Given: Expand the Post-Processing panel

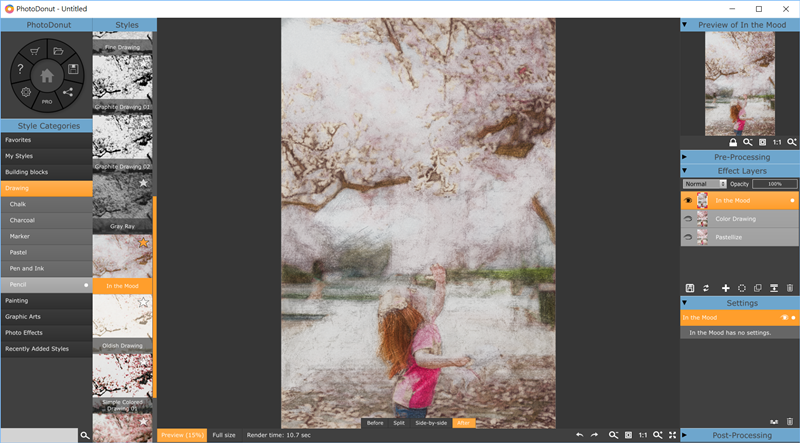Looking at the screenshot, I should [740, 435].
